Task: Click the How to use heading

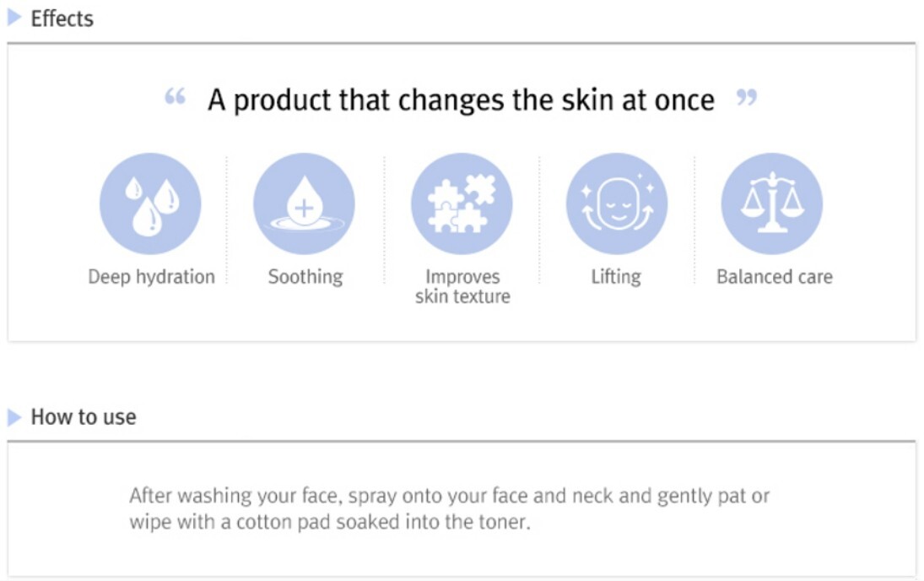Action: tap(83, 417)
